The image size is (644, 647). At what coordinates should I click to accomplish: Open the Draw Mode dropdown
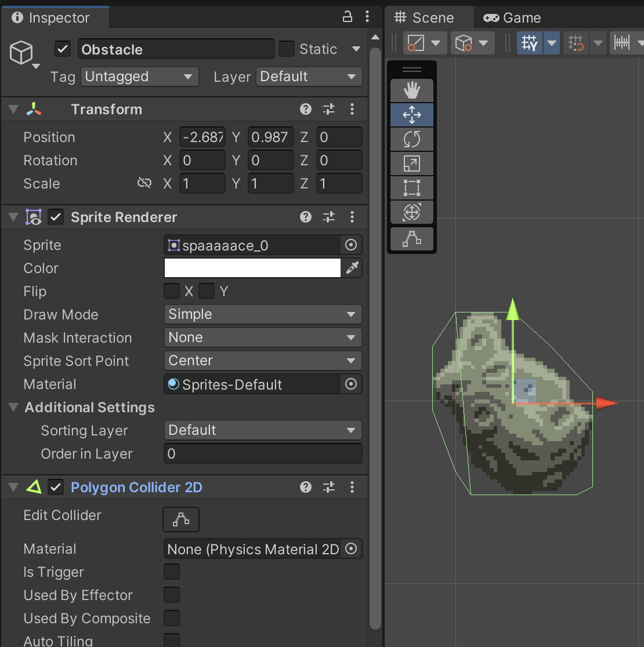263,314
